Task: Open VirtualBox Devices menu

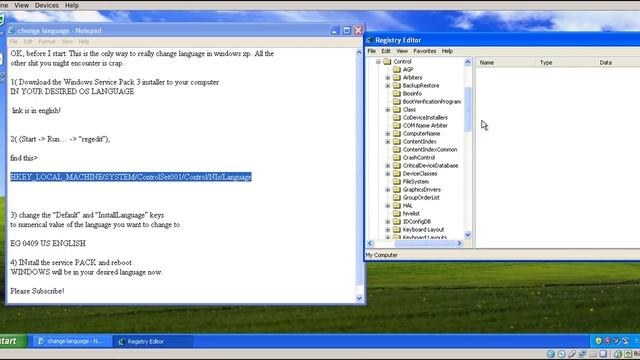Action: tap(47, 5)
